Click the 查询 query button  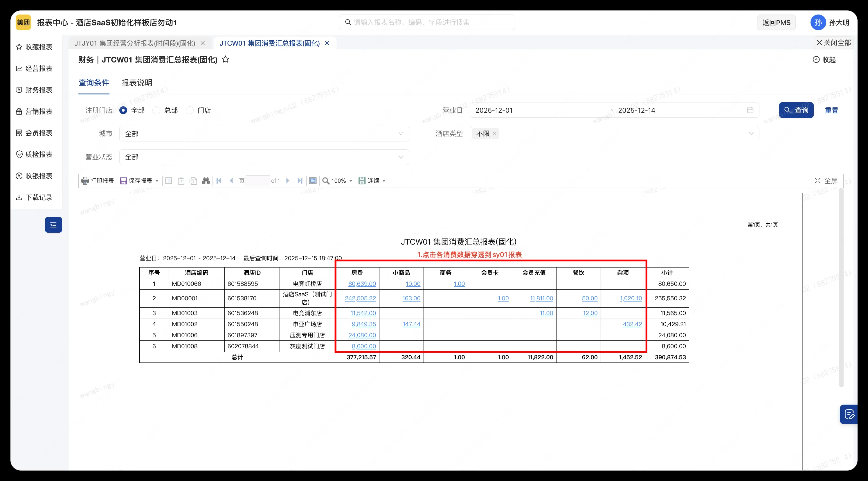(x=796, y=110)
